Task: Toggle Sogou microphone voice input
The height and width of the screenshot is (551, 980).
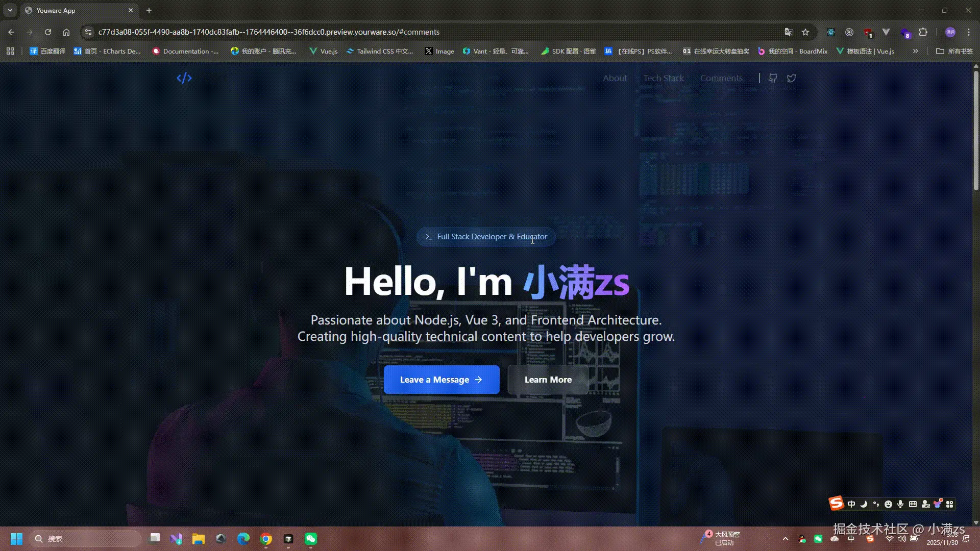Action: (900, 504)
